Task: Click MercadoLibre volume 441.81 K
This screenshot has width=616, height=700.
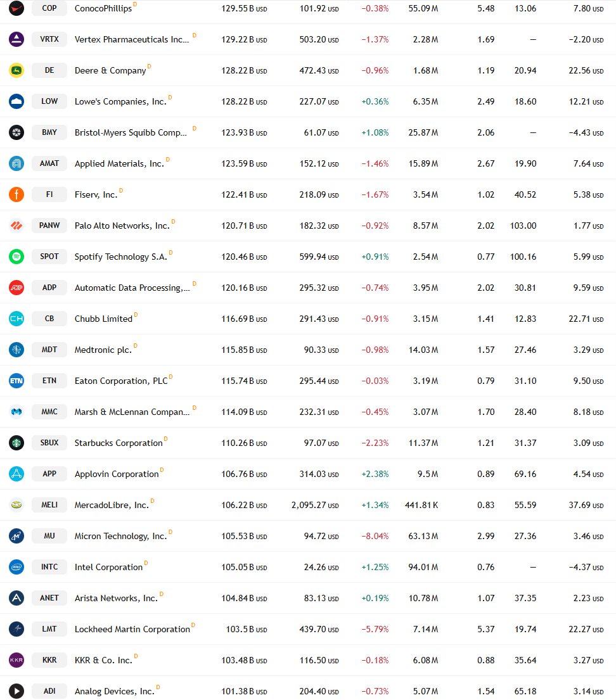Action: pos(421,505)
